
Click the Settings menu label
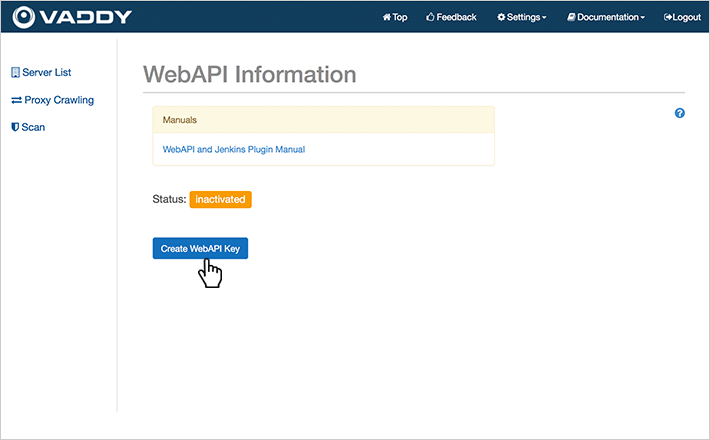523,17
